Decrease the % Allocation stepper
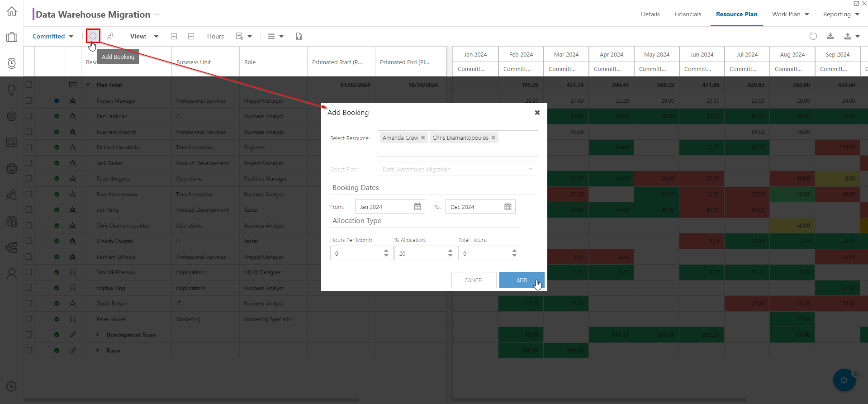This screenshot has width=868, height=404. (x=451, y=256)
